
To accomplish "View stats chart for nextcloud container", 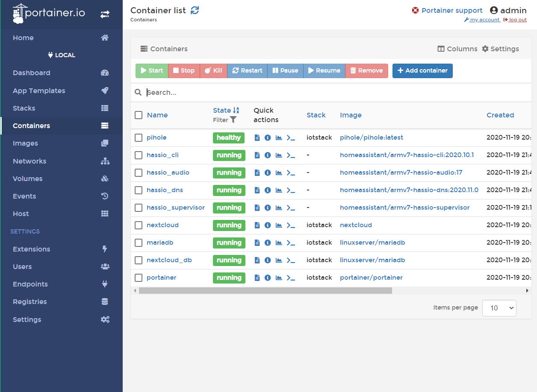I will click(279, 225).
